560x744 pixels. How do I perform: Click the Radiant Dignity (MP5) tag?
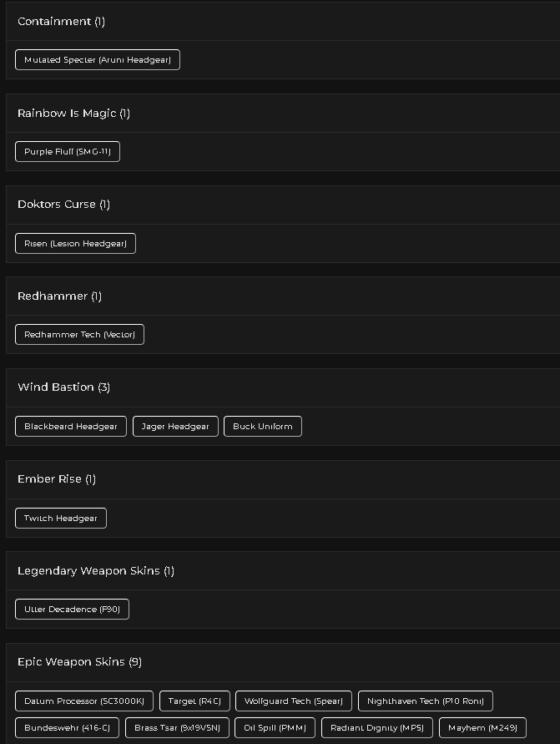pos(377,728)
